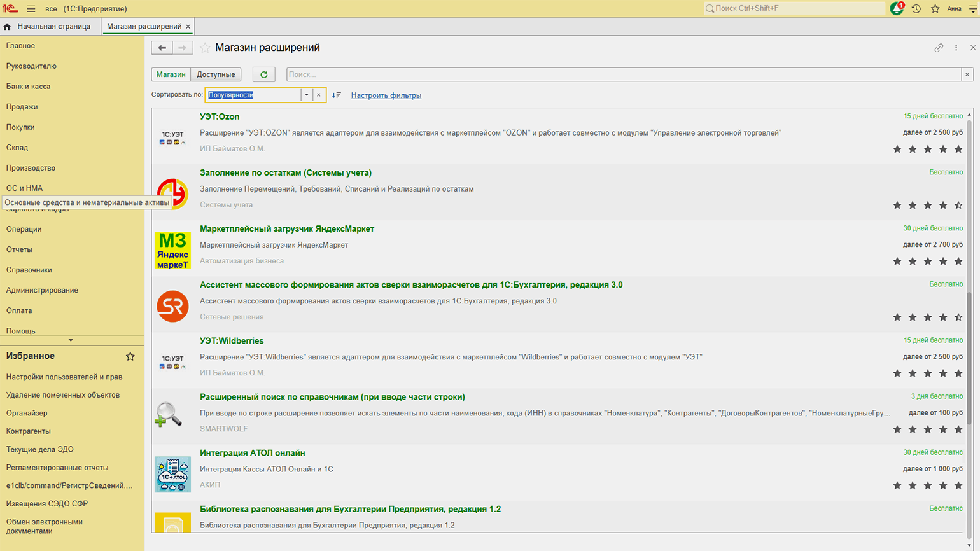Open Продажи section in sidebar

coord(22,107)
